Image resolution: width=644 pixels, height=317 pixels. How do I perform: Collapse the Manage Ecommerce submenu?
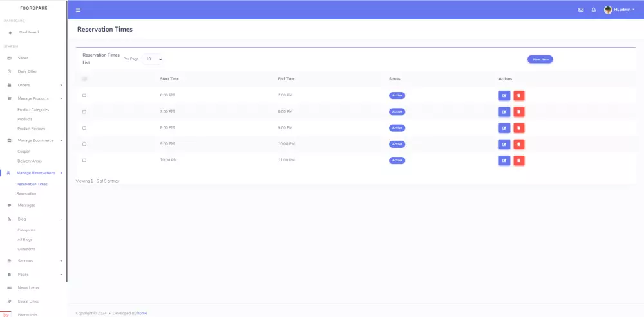[61, 141]
